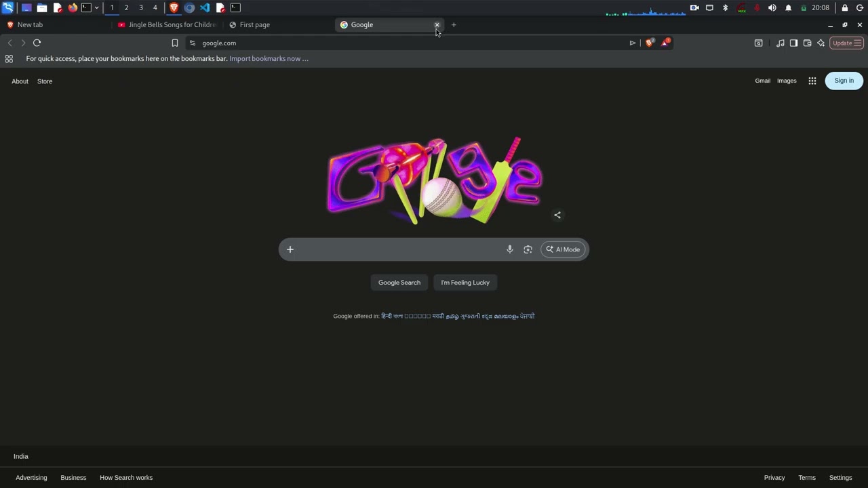The height and width of the screenshot is (488, 868).
Task: Open the notifications bell tray icon
Action: (x=788, y=7)
